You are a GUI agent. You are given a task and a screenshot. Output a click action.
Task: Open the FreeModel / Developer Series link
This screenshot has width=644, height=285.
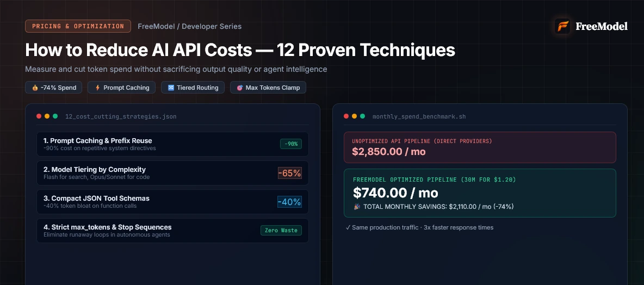pyautogui.click(x=189, y=26)
